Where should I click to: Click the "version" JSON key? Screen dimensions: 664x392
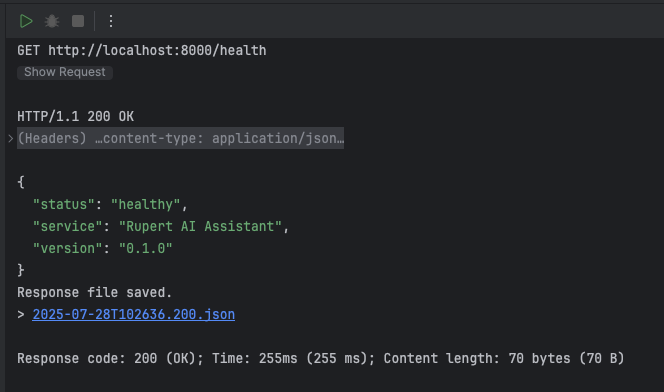[68, 248]
